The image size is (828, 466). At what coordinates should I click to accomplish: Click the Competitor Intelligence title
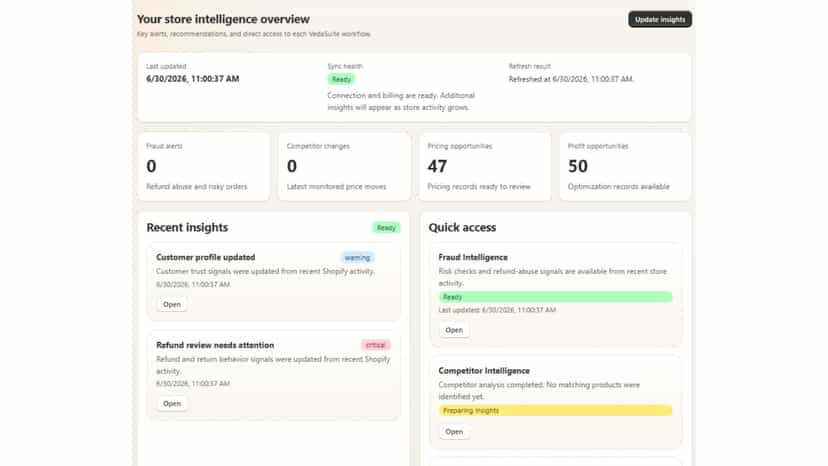(484, 371)
